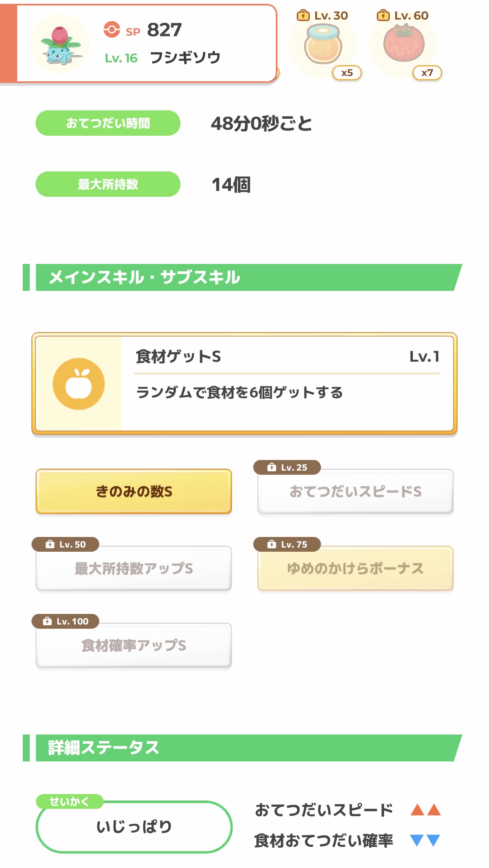
Task: Select the locked ゆめのかけらボーナス sub skill
Action: click(x=355, y=568)
